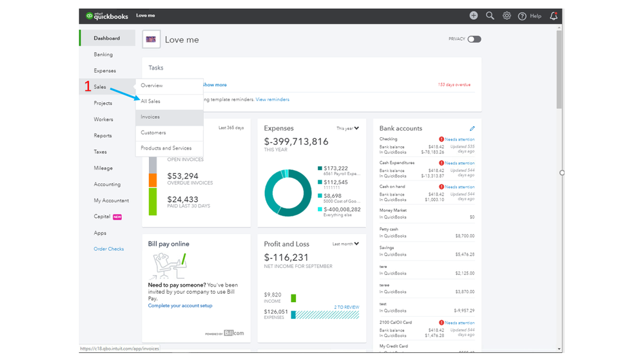This screenshot has width=644, height=362.
Task: Click the Savings account row
Action: point(427,251)
